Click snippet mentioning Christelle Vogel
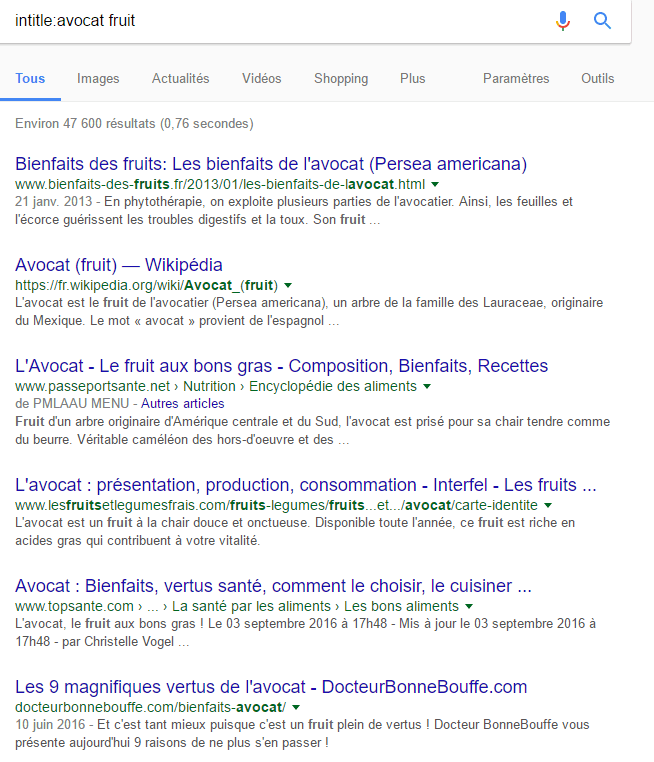The width and height of the screenshot is (654, 762). click(x=305, y=633)
